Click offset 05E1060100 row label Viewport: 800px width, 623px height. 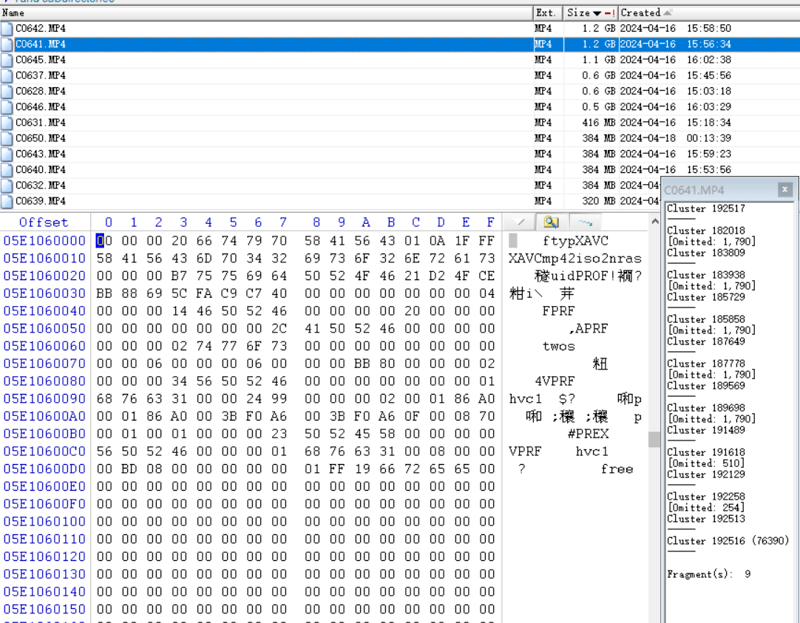pyautogui.click(x=44, y=521)
